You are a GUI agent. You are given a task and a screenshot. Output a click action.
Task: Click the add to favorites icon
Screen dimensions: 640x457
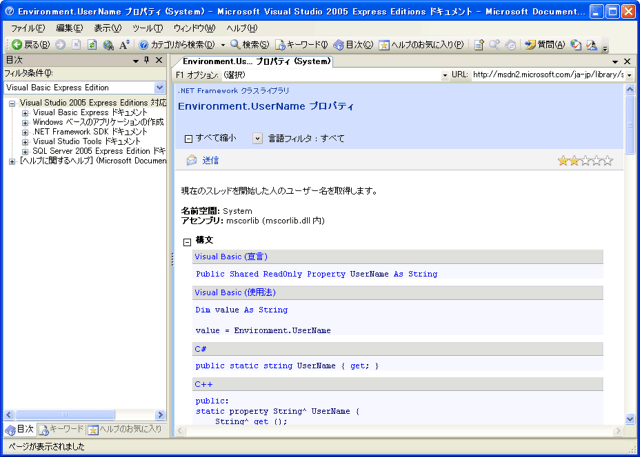[x=479, y=44]
